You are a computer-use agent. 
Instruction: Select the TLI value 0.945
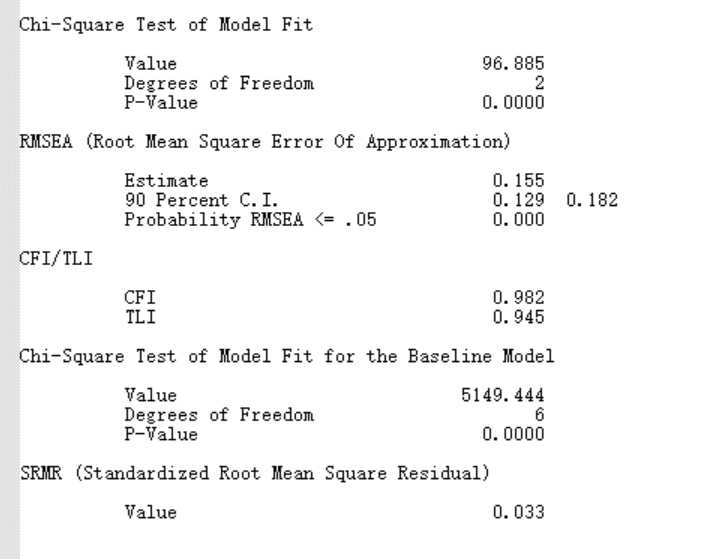[519, 317]
